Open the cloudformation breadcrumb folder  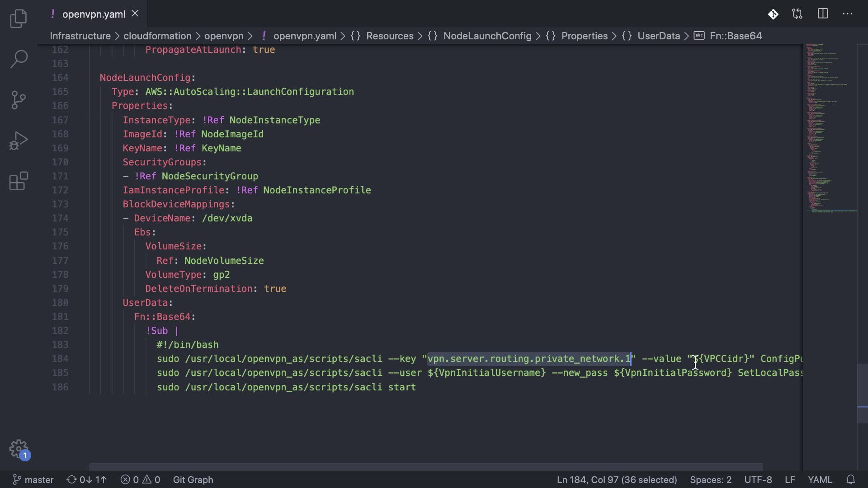[x=157, y=36]
